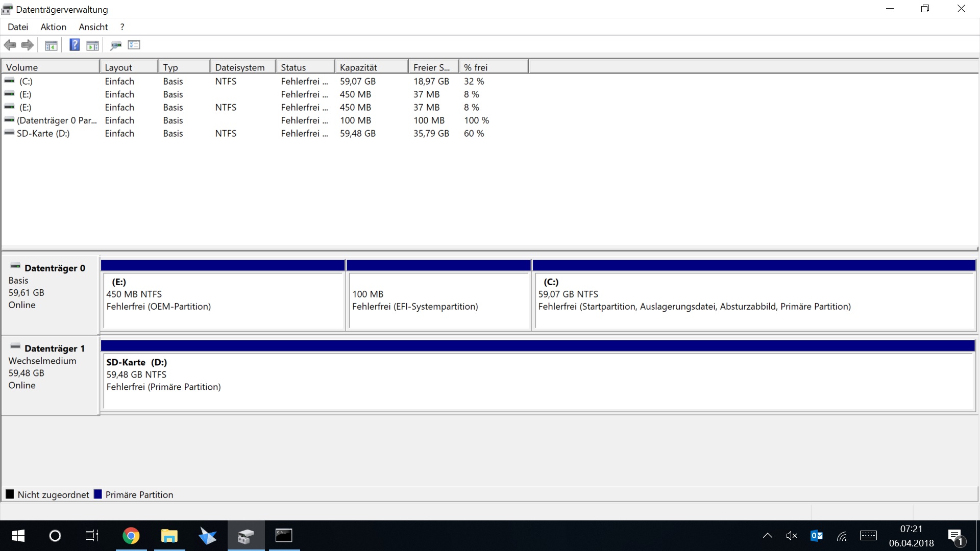Toggle the muted volume tray icon
Viewport: 980px width, 551px height.
pyautogui.click(x=792, y=536)
